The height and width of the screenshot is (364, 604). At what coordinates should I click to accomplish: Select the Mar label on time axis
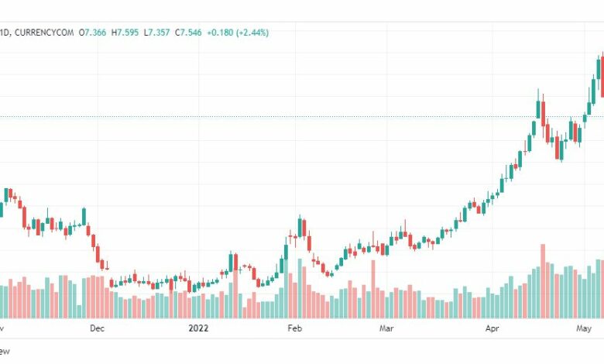(386, 328)
